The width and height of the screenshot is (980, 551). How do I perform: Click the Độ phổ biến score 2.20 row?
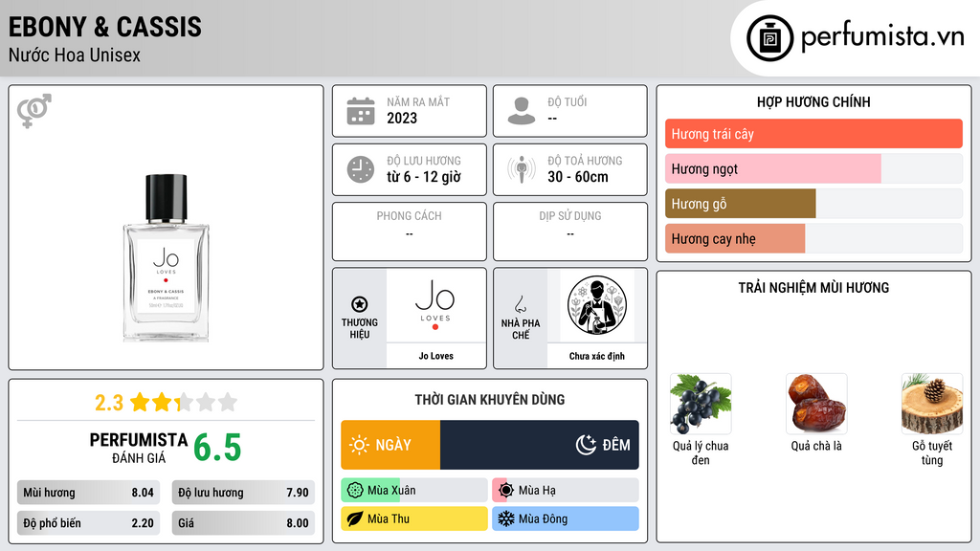click(88, 523)
